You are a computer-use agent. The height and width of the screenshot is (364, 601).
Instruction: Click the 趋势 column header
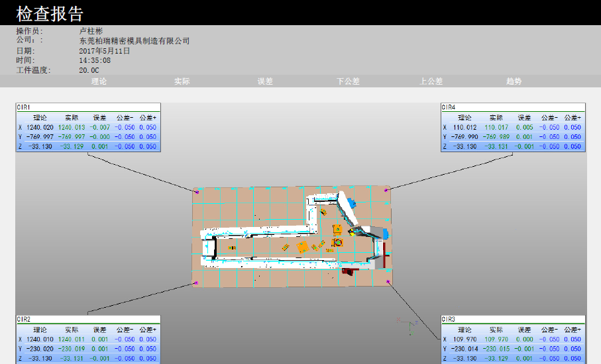coord(514,81)
